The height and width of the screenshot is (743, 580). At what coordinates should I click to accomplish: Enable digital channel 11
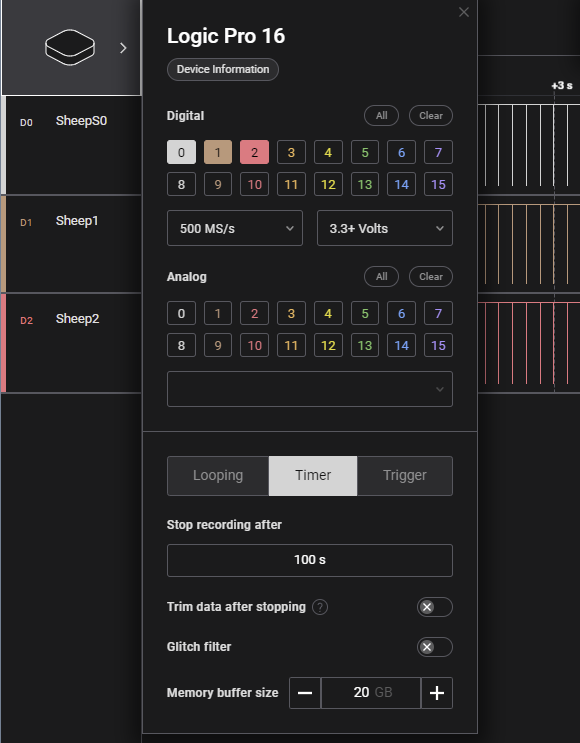(291, 184)
